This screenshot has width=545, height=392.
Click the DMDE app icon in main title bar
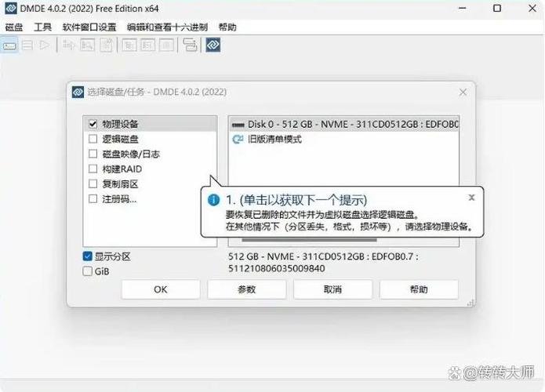tap(11, 9)
